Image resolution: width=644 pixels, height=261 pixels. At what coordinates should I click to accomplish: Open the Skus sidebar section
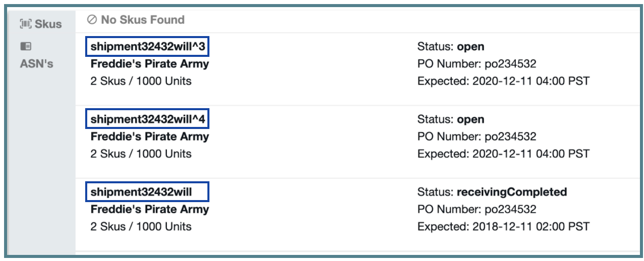[41, 23]
